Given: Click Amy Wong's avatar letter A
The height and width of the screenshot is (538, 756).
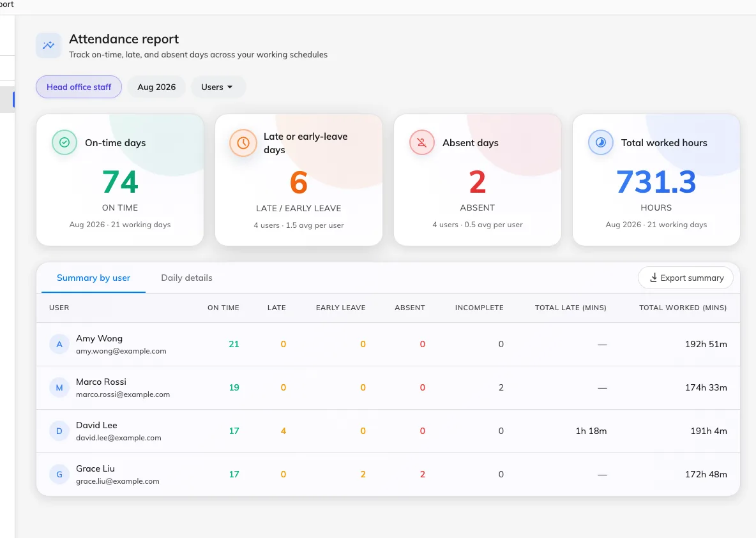Looking at the screenshot, I should click(59, 344).
